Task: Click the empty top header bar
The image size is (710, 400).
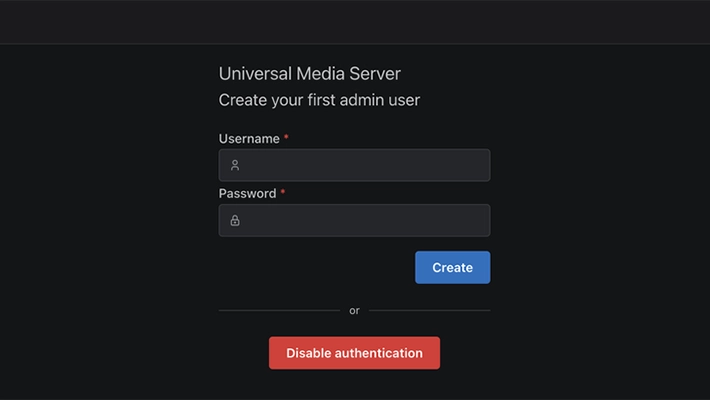Action: [x=355, y=22]
